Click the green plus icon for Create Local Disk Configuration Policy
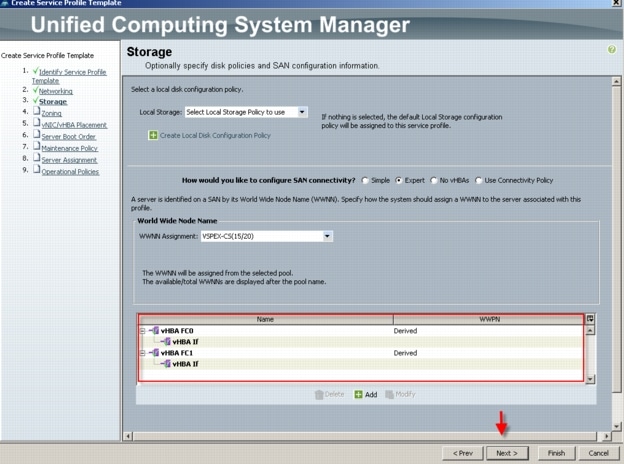This screenshot has width=624, height=464. 153,135
